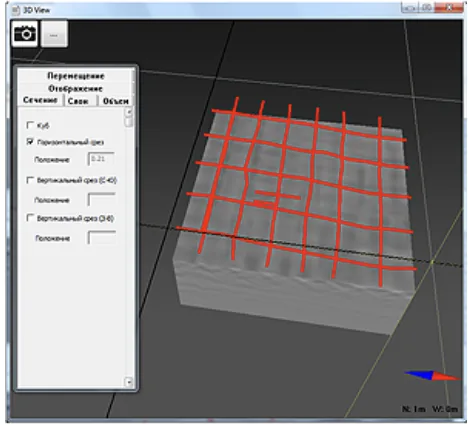This screenshot has height=425, width=468.
Task: Click the button next to the camera
Action: tap(54, 34)
